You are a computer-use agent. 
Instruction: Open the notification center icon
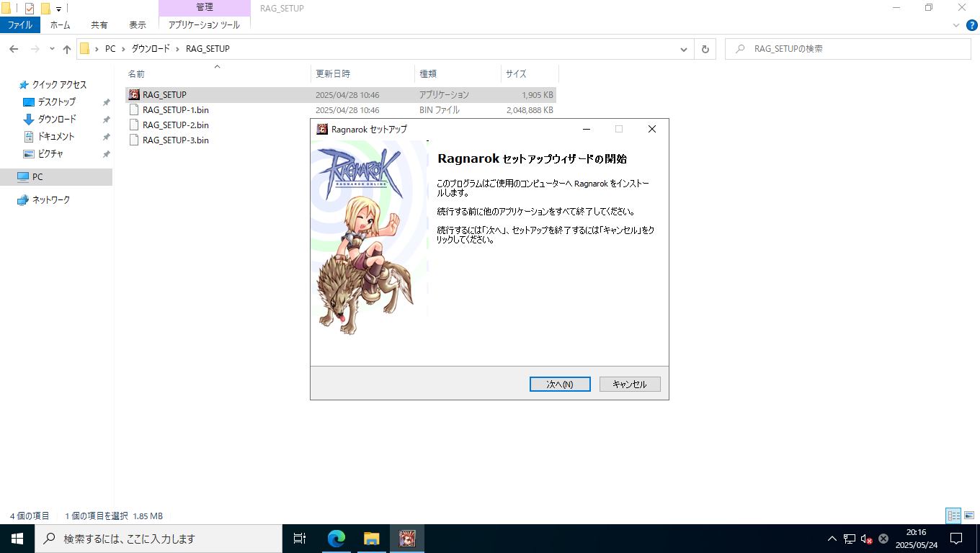coord(956,539)
